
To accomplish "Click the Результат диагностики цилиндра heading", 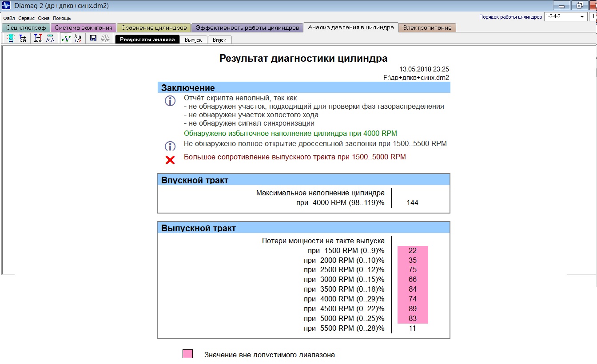I will point(303,58).
